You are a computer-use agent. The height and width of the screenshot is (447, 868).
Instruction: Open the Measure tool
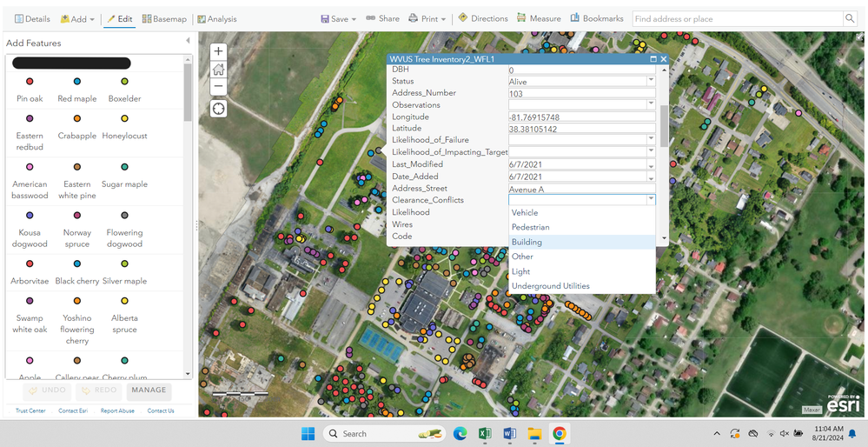539,19
